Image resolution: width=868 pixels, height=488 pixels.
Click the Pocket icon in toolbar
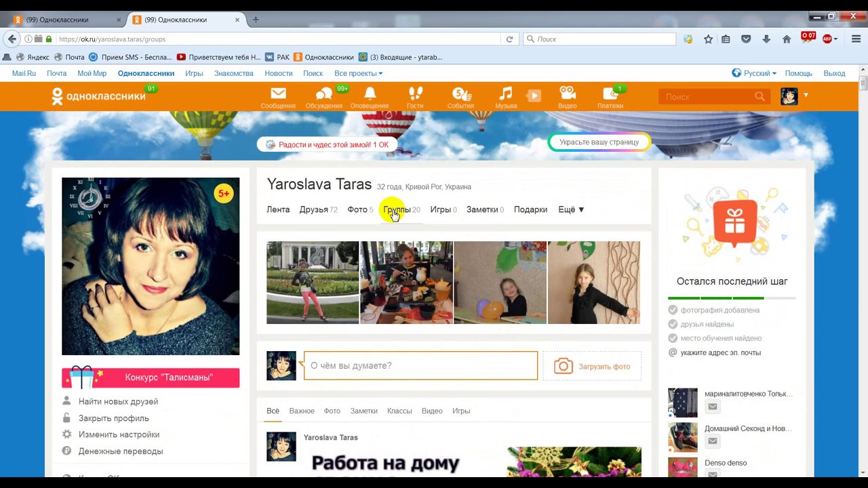coord(746,39)
